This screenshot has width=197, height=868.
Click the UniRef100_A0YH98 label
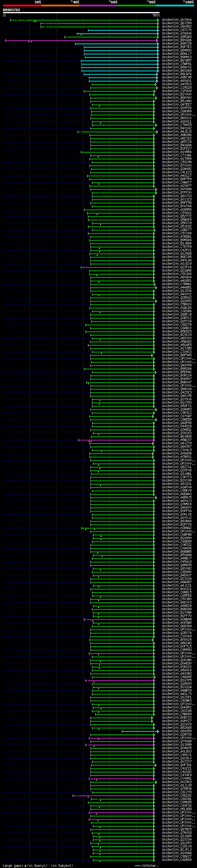click(x=176, y=189)
